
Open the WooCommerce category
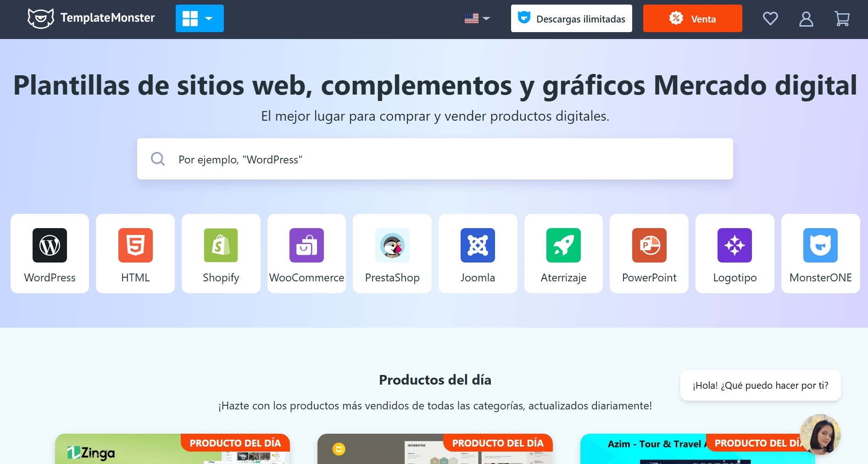click(306, 253)
